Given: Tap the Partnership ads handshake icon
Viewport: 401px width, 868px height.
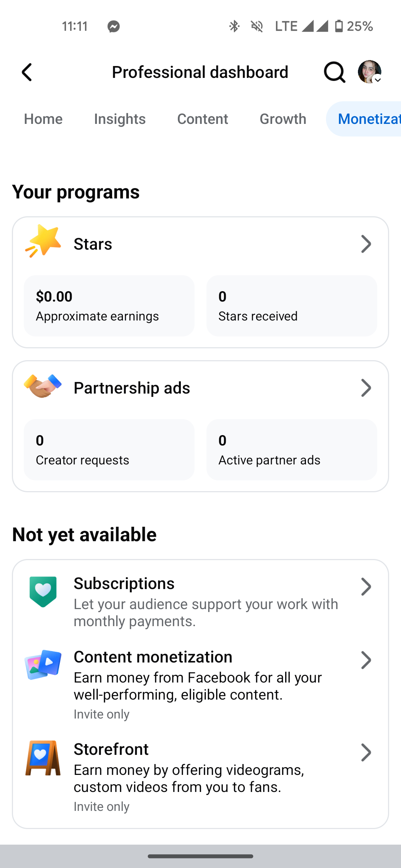Looking at the screenshot, I should pos(43,386).
